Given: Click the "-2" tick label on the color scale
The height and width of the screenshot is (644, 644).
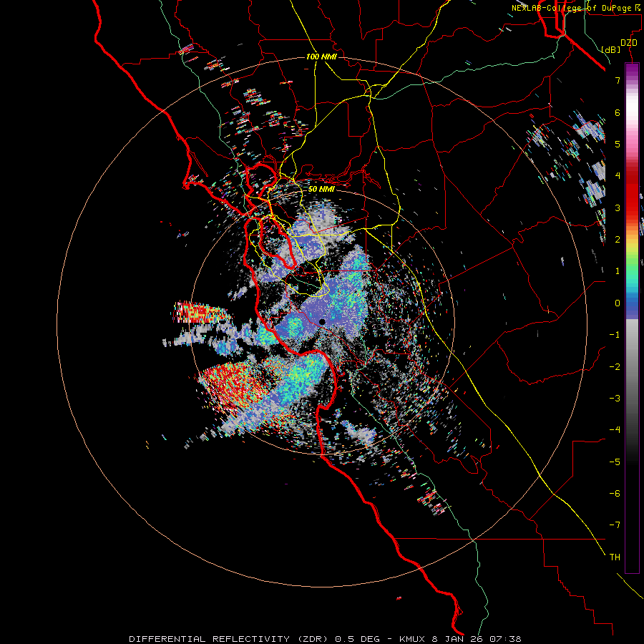Looking at the screenshot, I should [615, 367].
